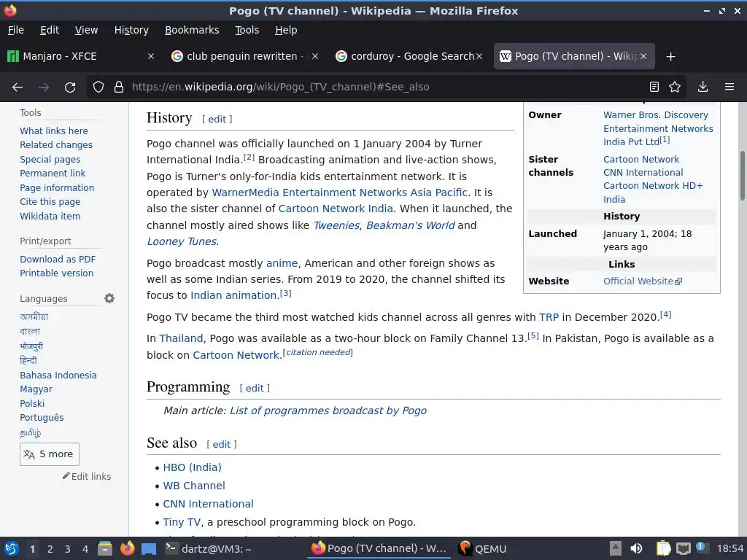Open Printable version link
Image resolution: width=747 pixels, height=560 pixels.
coord(57,273)
